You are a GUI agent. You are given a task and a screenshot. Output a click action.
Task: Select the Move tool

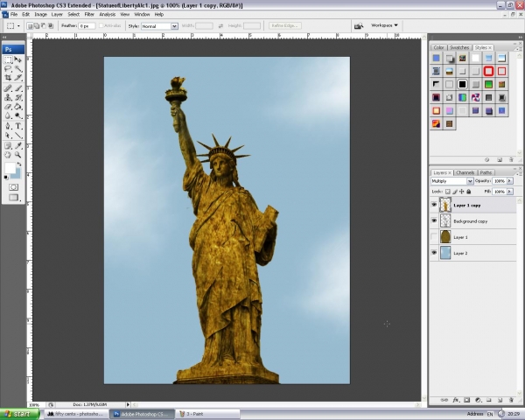18,60
